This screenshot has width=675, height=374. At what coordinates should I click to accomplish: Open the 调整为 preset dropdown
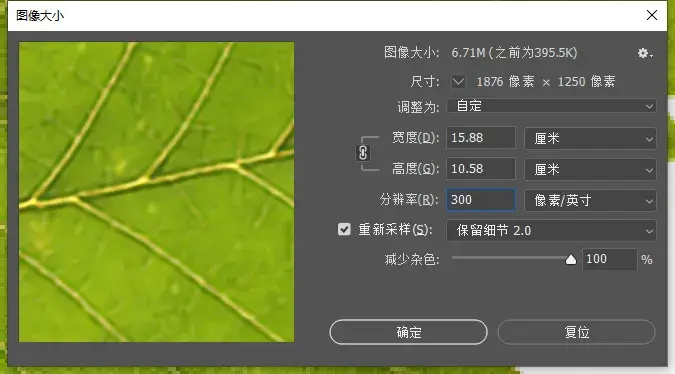coord(551,106)
